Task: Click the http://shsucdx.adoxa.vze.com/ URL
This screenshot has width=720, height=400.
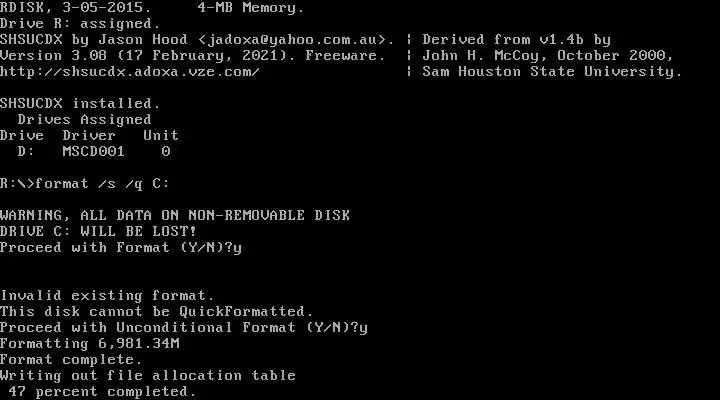Action: click(130, 72)
